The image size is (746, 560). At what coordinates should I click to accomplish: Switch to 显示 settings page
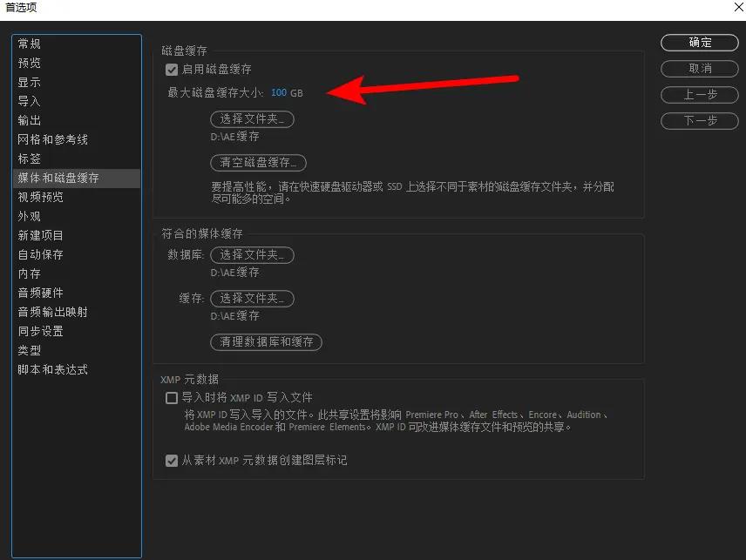[27, 82]
